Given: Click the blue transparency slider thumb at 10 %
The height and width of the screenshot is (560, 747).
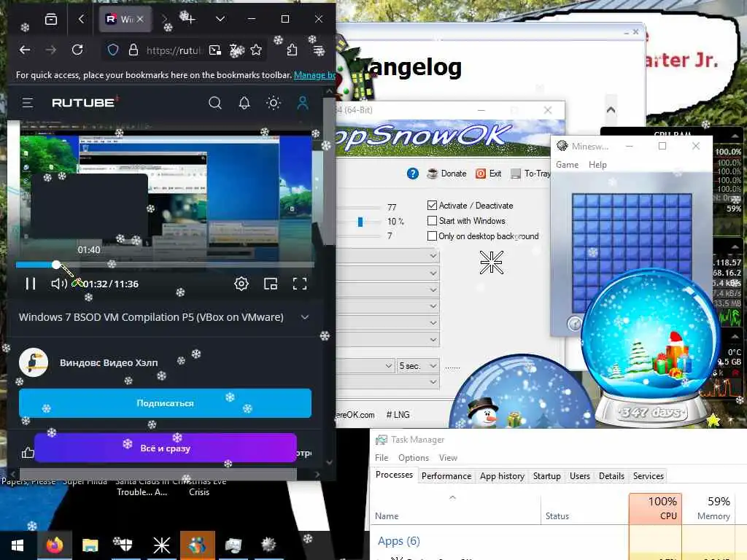Looking at the screenshot, I should click(x=360, y=222).
